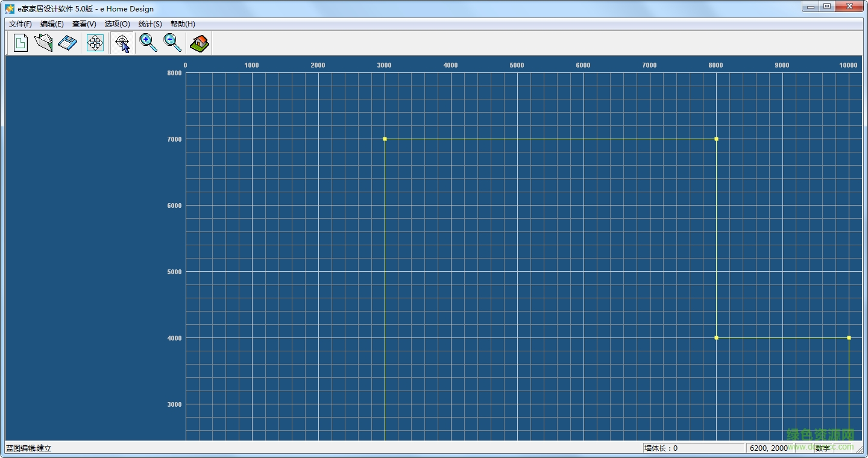Save the design with the floppy disk icon

point(68,43)
